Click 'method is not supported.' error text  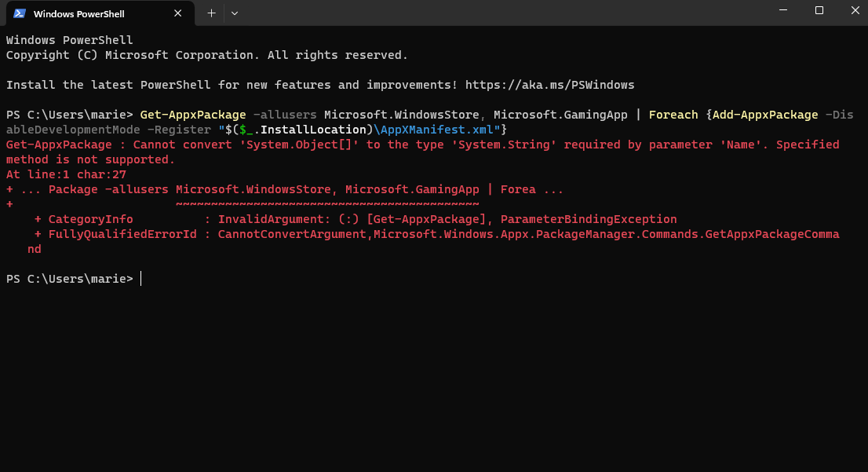point(90,159)
